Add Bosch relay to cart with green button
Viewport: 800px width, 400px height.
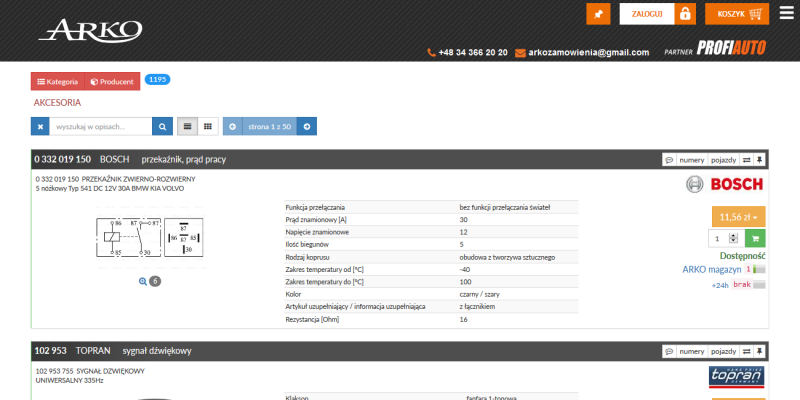coord(753,238)
